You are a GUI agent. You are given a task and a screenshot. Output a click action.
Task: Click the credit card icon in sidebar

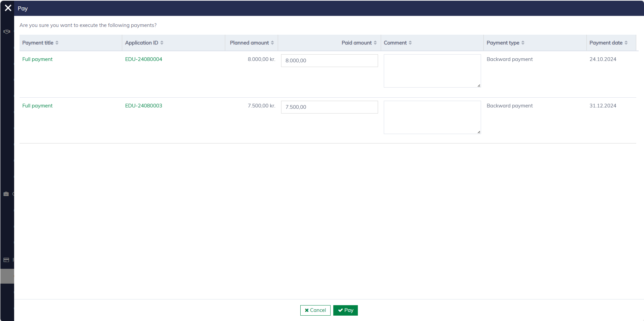point(6,260)
